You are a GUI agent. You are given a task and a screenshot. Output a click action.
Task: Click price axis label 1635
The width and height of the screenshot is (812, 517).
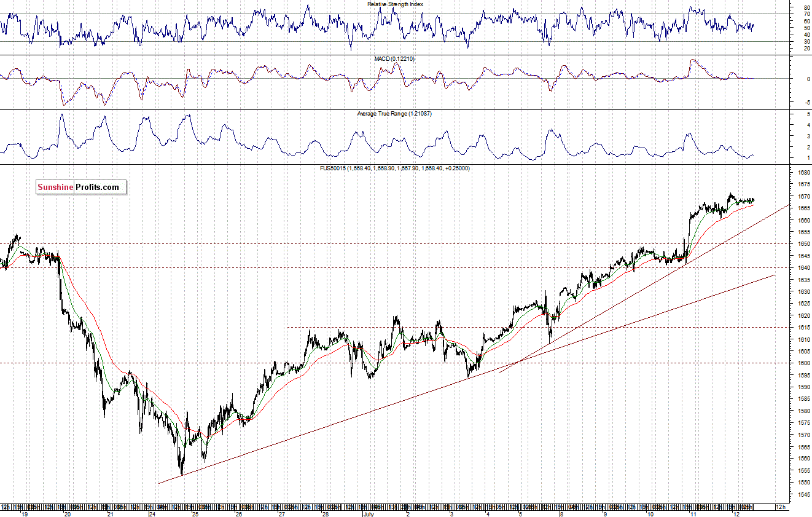tap(803, 280)
